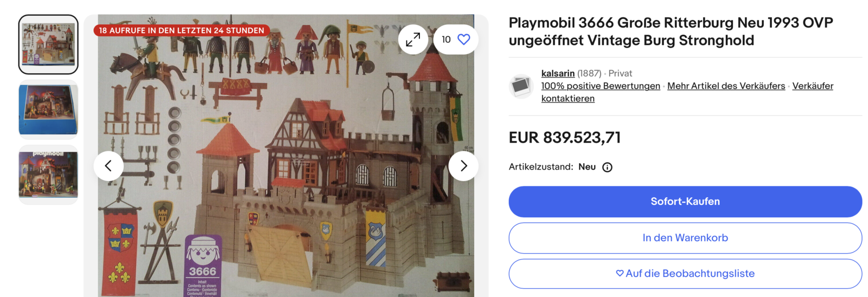This screenshot has height=297, width=868.
Task: Click the seller's profile avatar
Action: (x=521, y=86)
